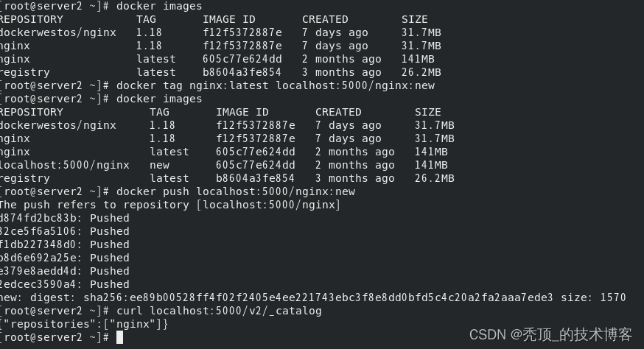Click the second IMAGE ID column header

pos(242,112)
